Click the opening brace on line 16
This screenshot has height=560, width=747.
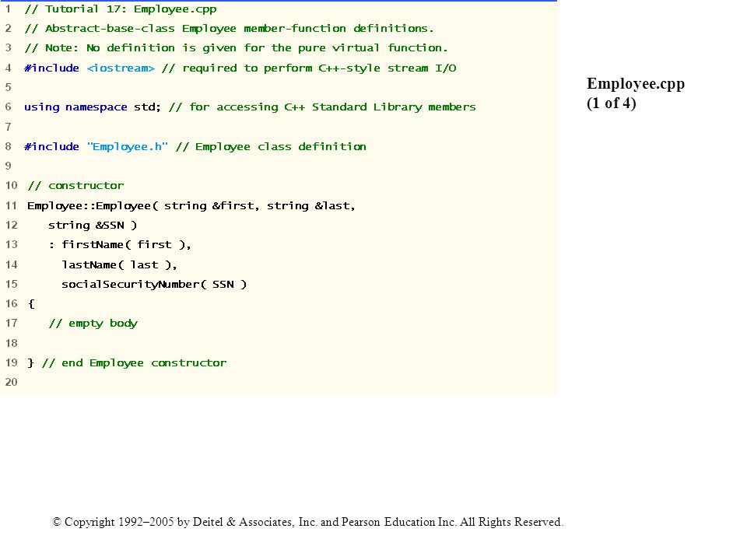tap(31, 304)
